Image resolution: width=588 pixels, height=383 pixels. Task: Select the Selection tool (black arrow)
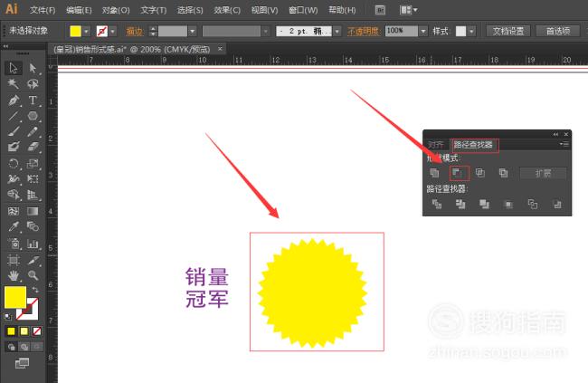[14, 68]
